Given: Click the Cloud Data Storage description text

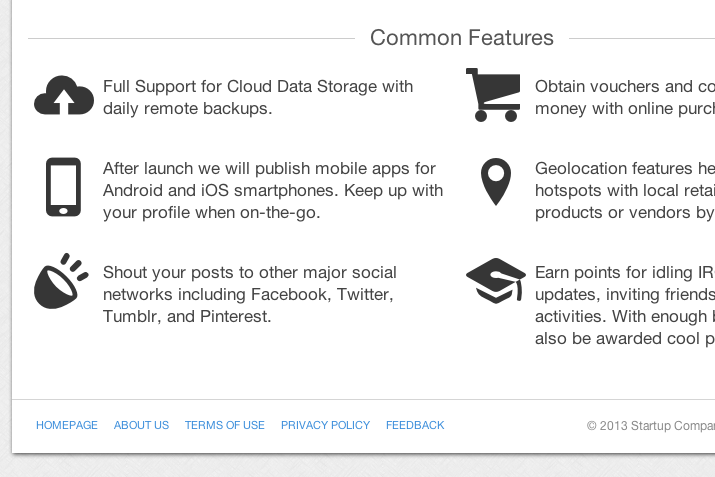Looking at the screenshot, I should 258,97.
